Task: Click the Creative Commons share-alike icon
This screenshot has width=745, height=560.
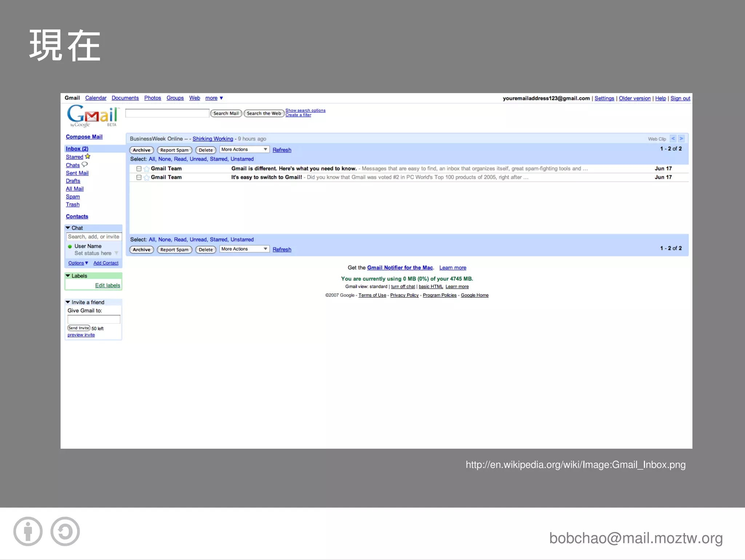Action: tap(65, 531)
